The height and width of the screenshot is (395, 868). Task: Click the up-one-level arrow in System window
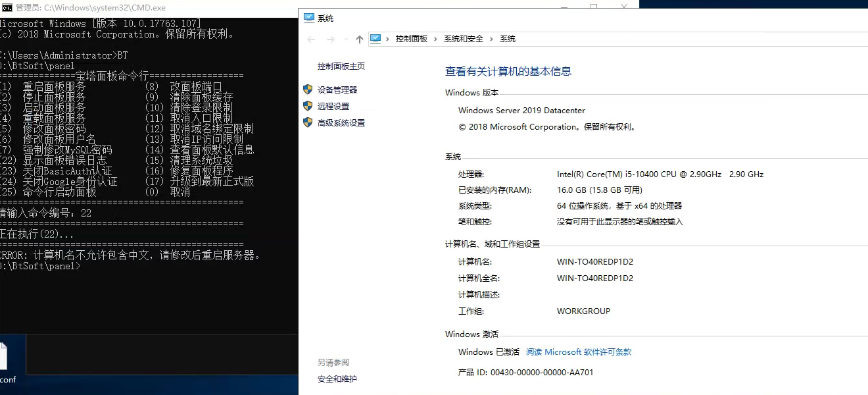(x=359, y=39)
